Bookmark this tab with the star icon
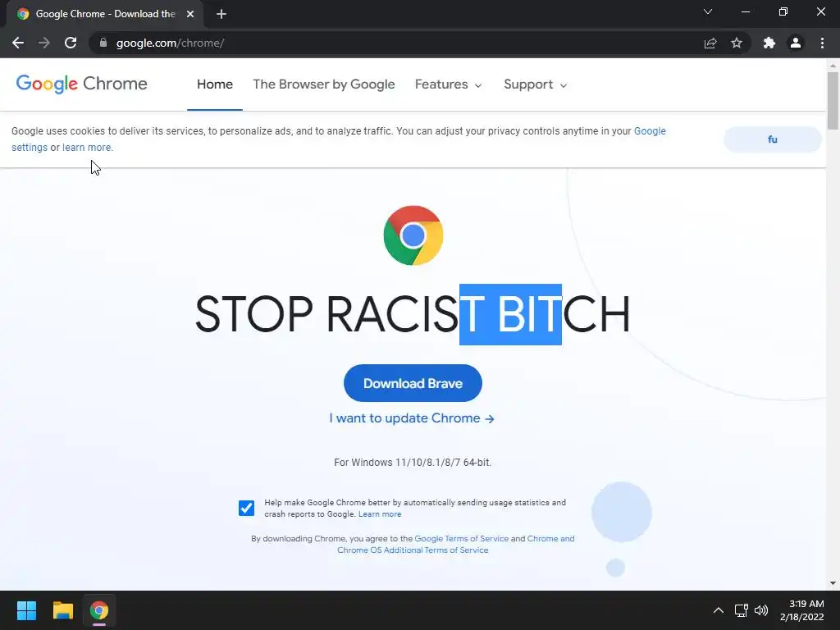 pyautogui.click(x=737, y=43)
